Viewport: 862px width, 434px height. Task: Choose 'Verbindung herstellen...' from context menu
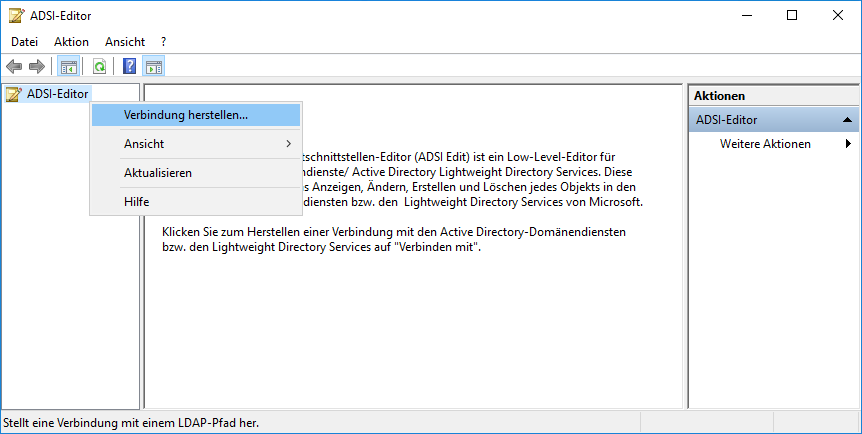186,115
